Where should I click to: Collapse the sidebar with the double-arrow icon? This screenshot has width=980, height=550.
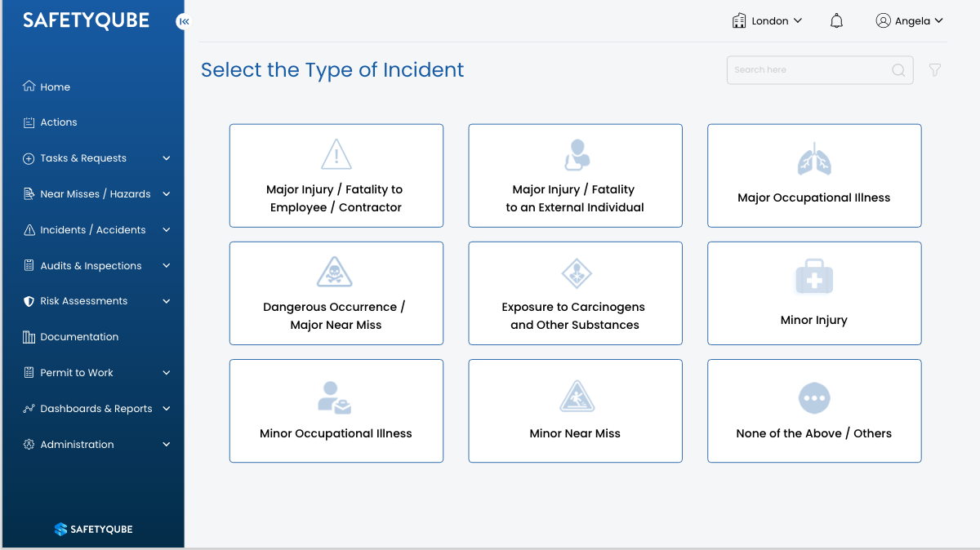tap(184, 22)
